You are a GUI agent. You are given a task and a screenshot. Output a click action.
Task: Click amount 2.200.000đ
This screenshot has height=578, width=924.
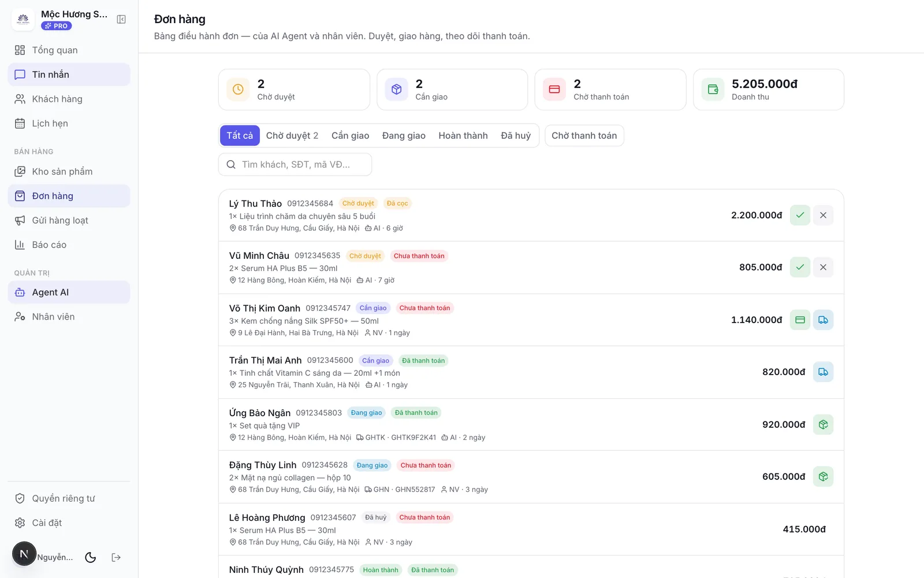tap(757, 215)
